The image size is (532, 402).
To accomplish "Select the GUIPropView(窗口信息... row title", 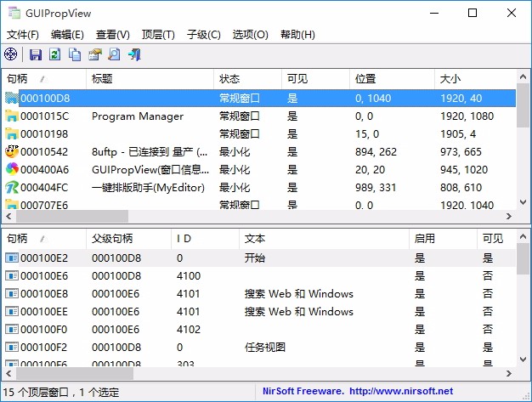I will pos(150,170).
